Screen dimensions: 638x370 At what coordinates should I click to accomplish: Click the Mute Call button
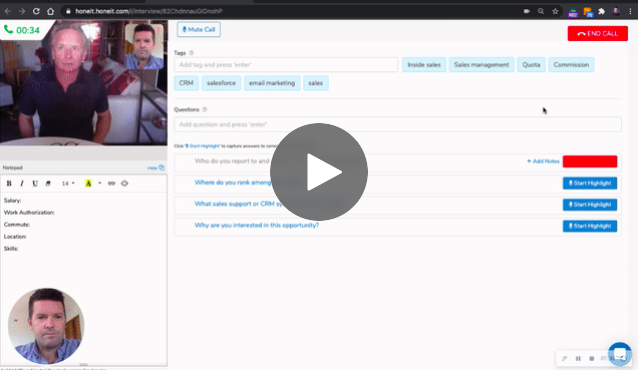[x=199, y=29]
